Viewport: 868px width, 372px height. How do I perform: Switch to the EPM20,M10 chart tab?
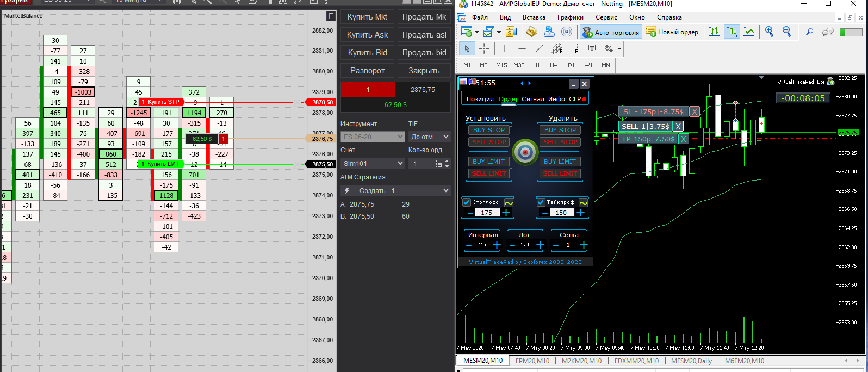coord(532,361)
